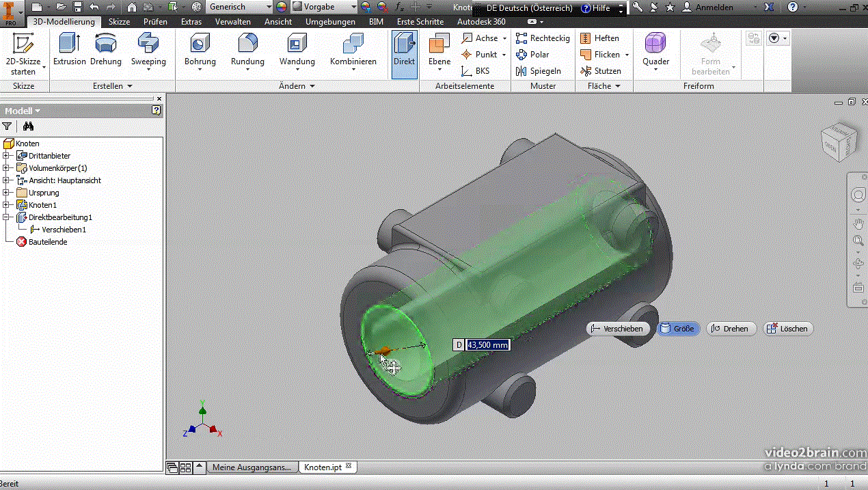
Task: Click the Löschen direct edit button
Action: (788, 329)
